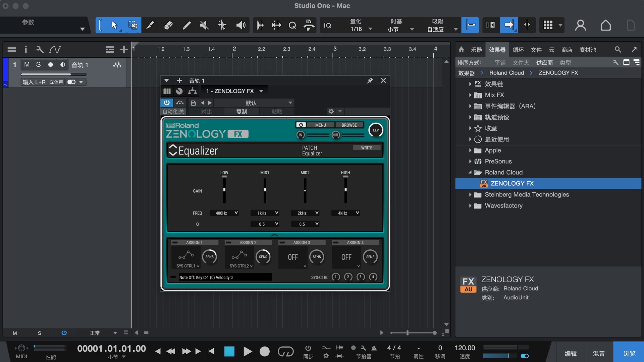Select the Listen speaker tool

coord(240,25)
